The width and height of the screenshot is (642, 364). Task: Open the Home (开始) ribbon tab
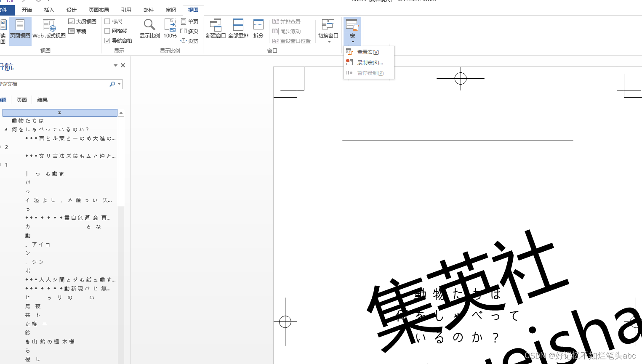27,10
